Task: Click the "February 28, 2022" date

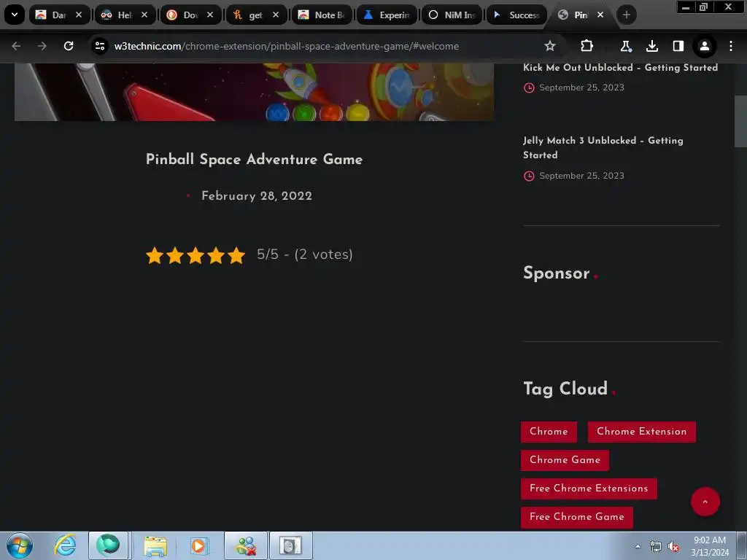Action: [x=257, y=195]
